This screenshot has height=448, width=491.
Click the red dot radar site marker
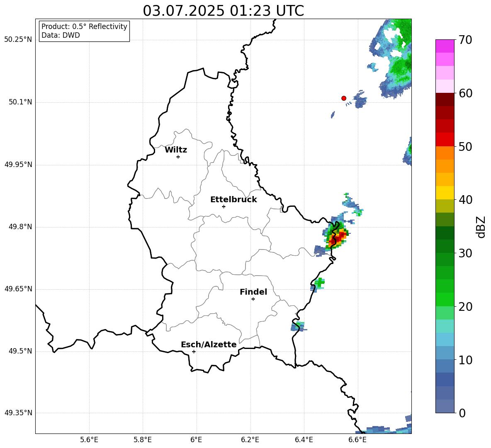point(344,98)
